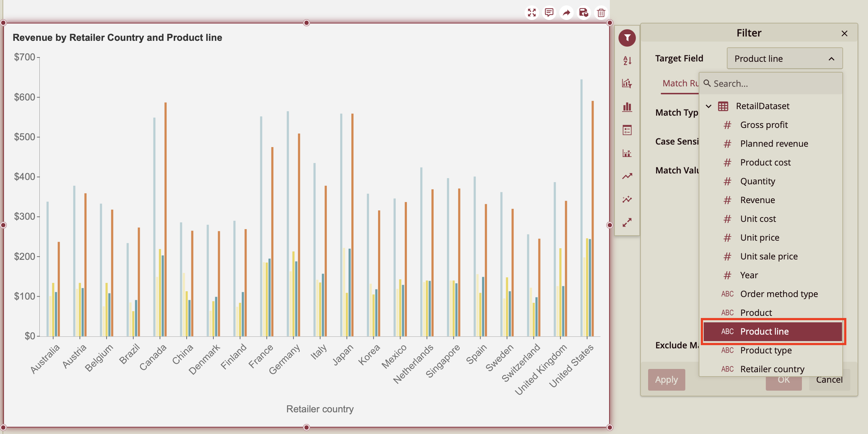
Task: Click the chart filter ranking icon
Action: click(x=627, y=84)
